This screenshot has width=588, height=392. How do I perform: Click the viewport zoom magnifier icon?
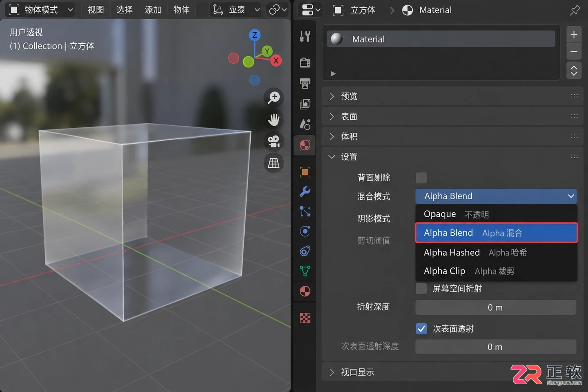pos(274,98)
